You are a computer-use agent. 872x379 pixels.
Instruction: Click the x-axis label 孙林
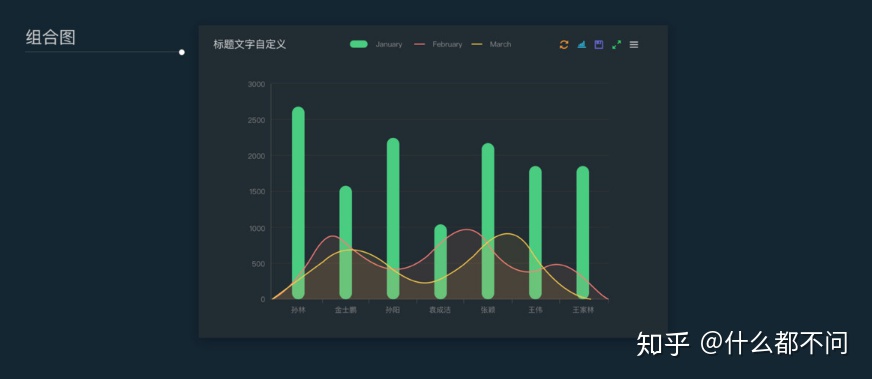[x=298, y=310]
